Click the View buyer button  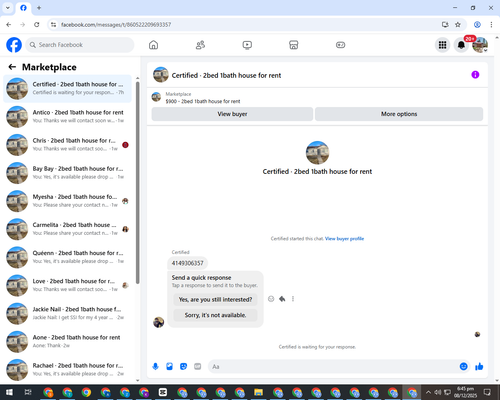pos(232,114)
